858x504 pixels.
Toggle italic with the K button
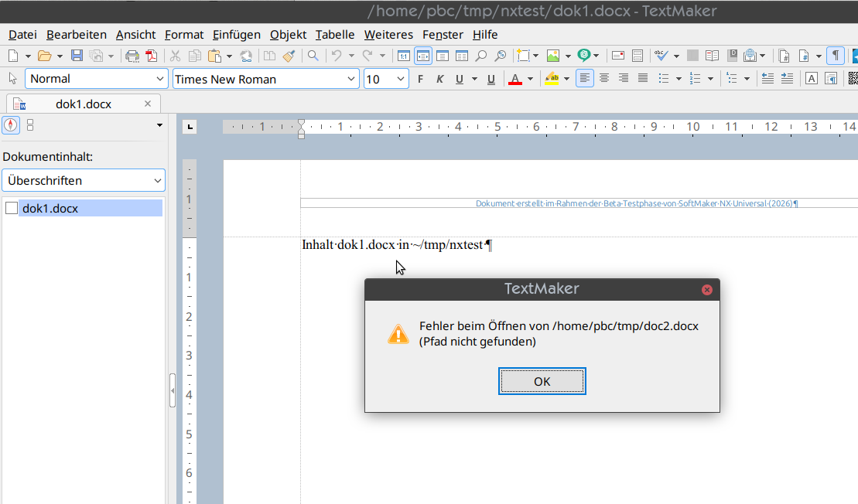[439, 80]
